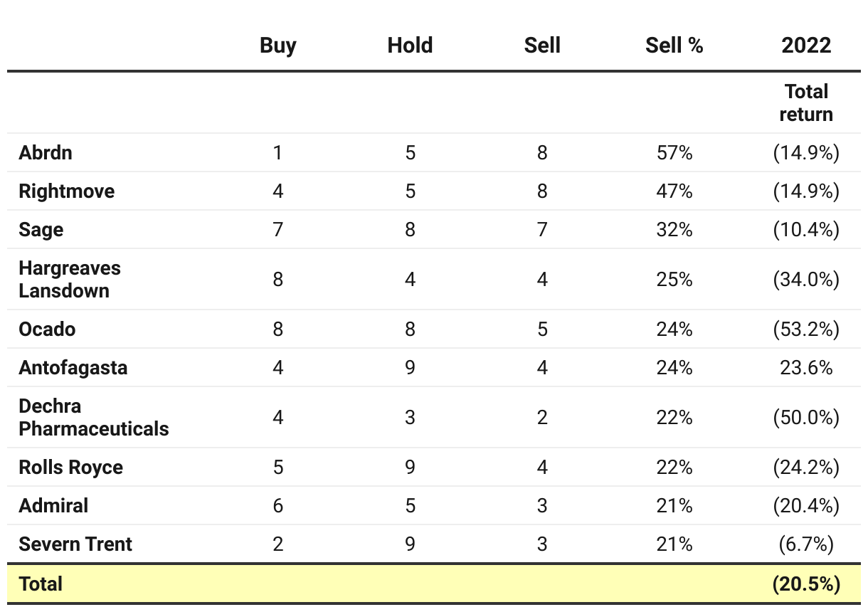Click the Severn Trent row label

(75, 544)
